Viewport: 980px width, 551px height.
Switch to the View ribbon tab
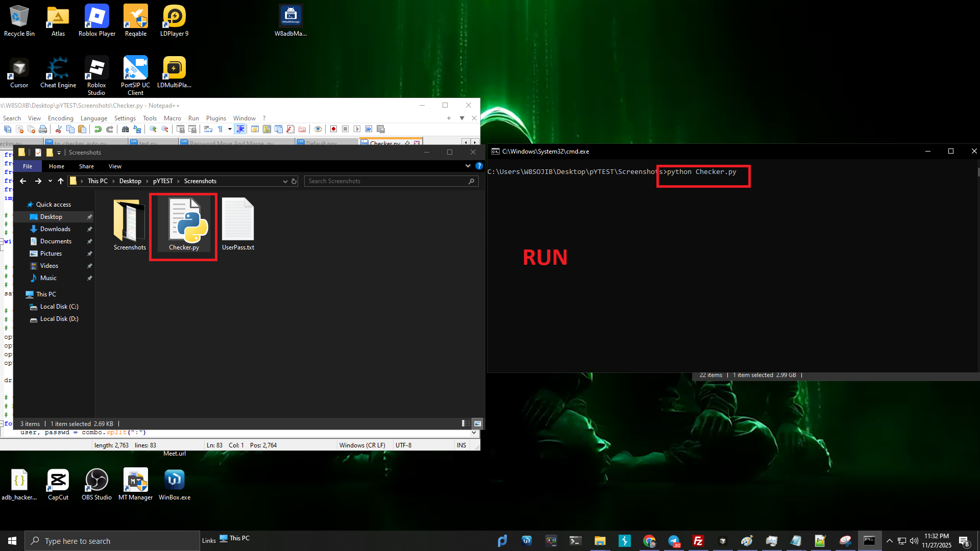[115, 166]
